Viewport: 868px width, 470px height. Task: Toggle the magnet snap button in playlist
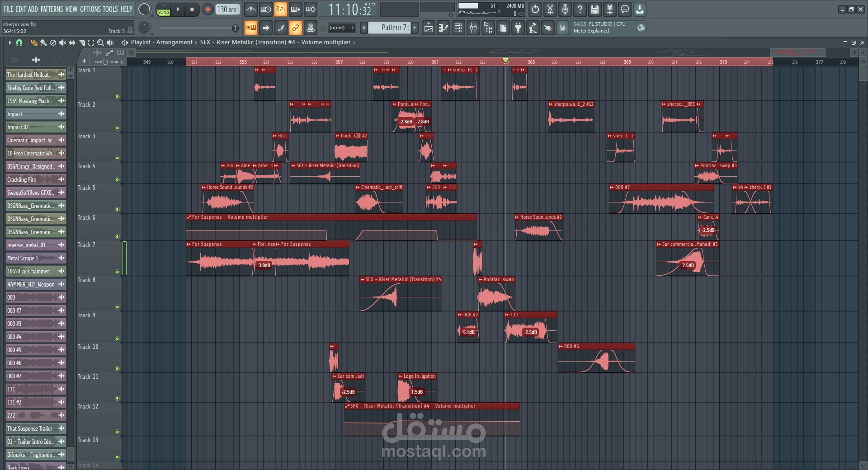click(x=19, y=42)
